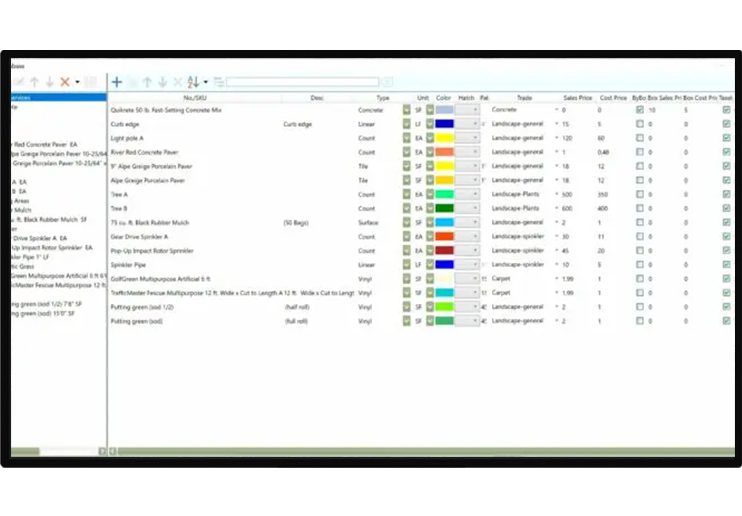Click the search field in the toolbar
Viewport: 742px width, 516px height.
coord(302,82)
